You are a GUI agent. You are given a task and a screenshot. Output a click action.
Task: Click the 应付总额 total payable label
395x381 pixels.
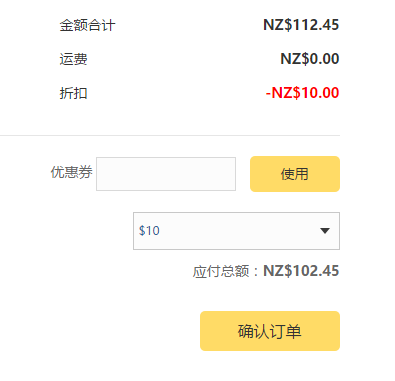click(221, 271)
